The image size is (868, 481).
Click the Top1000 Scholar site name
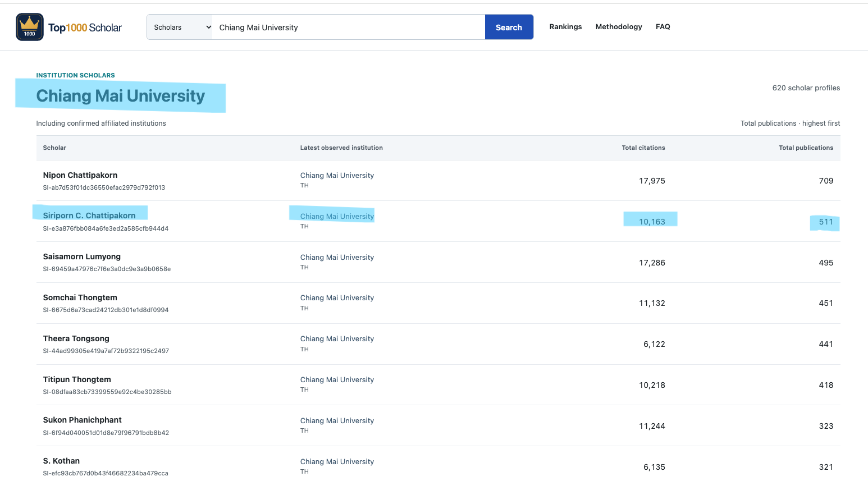click(x=85, y=28)
